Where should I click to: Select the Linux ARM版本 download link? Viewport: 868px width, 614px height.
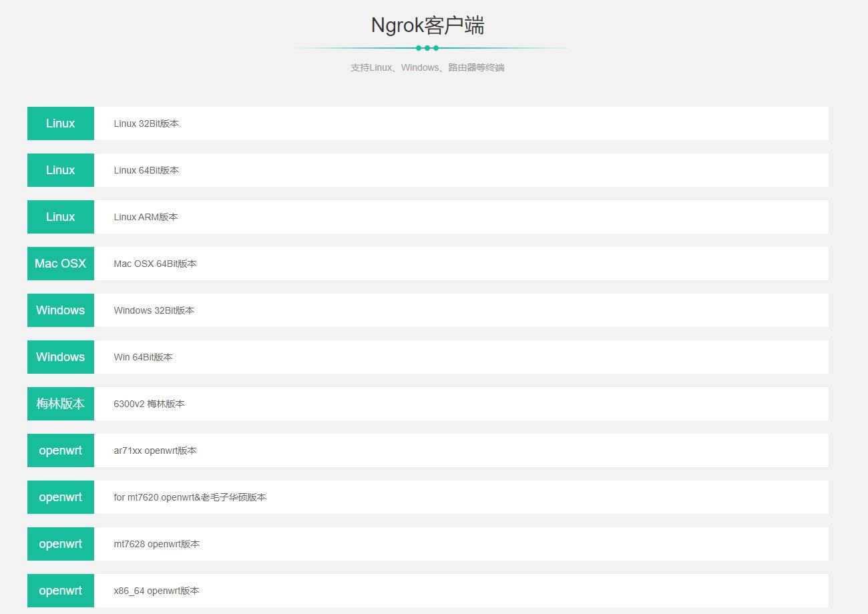(x=146, y=217)
